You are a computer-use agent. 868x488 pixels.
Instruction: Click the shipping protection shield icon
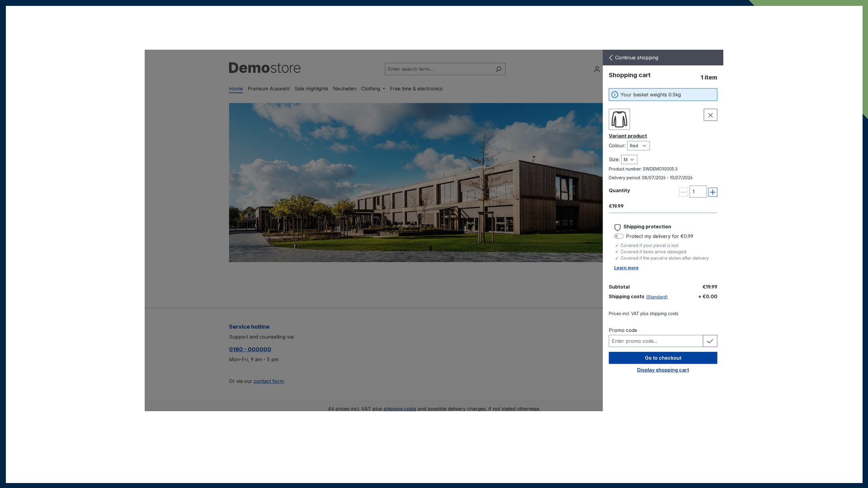point(618,227)
